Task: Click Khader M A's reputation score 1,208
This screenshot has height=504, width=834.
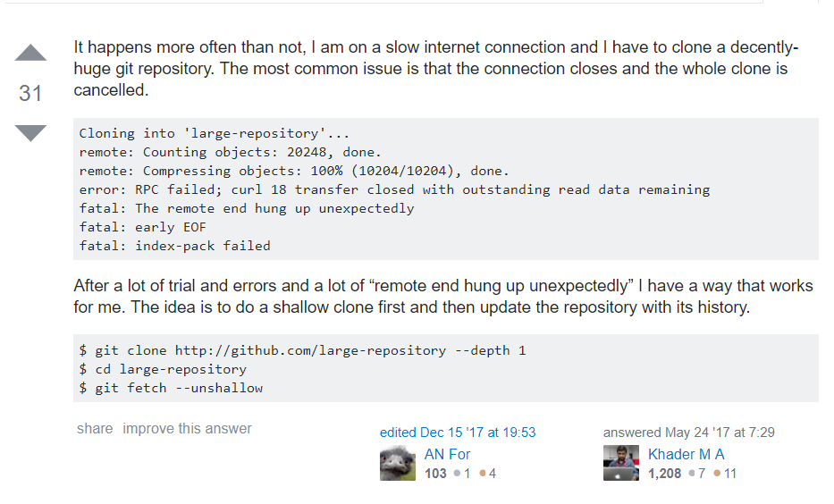Action: pos(664,474)
